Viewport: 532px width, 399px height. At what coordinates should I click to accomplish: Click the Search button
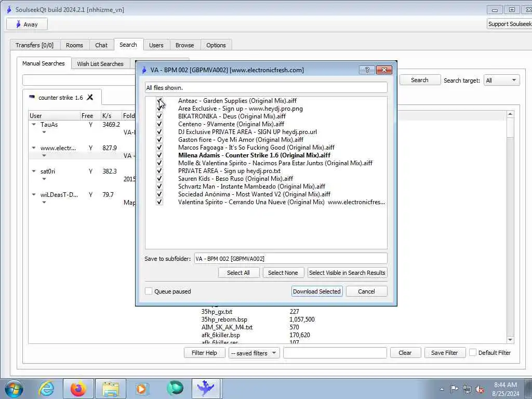pos(420,80)
